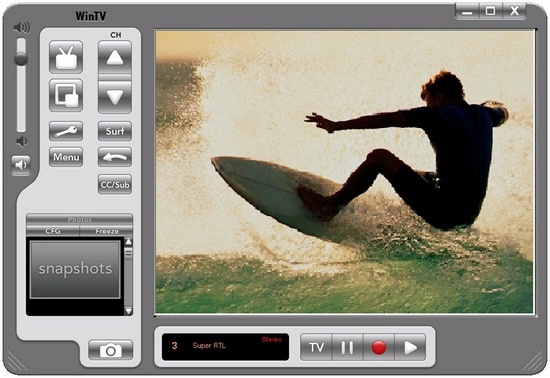Click the snapshots scrollbar thumb

[128, 253]
